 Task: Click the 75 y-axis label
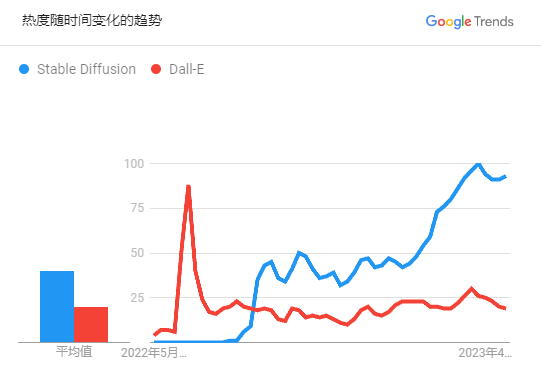point(137,208)
